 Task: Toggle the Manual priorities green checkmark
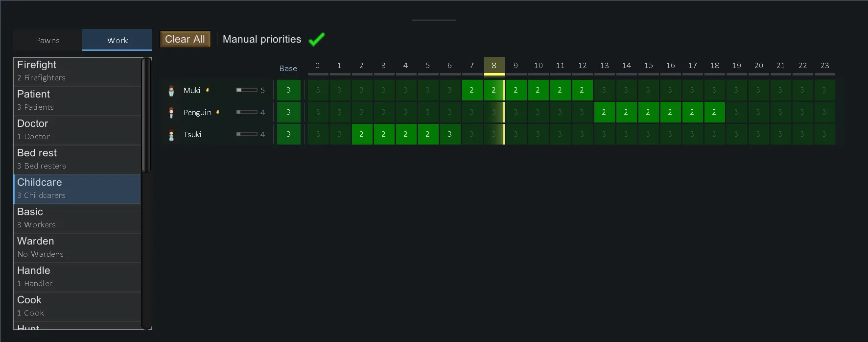(317, 39)
